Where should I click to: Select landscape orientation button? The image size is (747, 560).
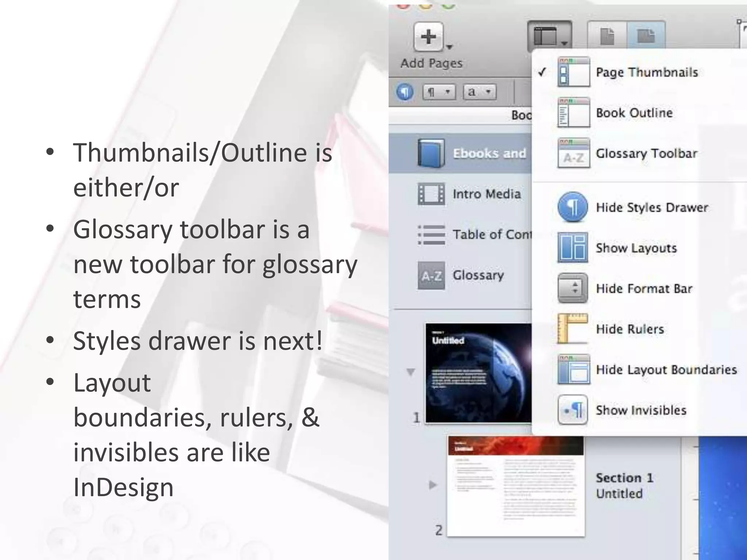pyautogui.click(x=646, y=36)
